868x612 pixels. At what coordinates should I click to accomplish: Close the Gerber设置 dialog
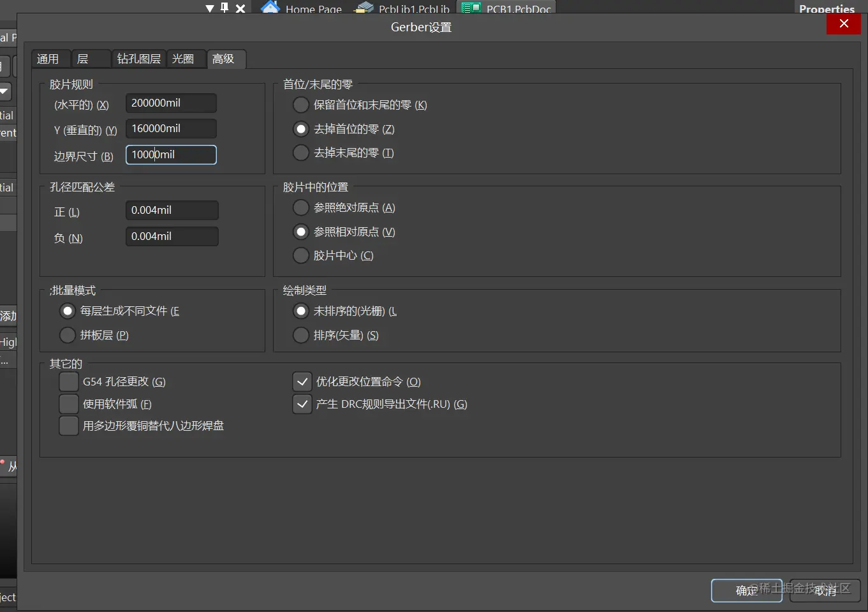(843, 24)
